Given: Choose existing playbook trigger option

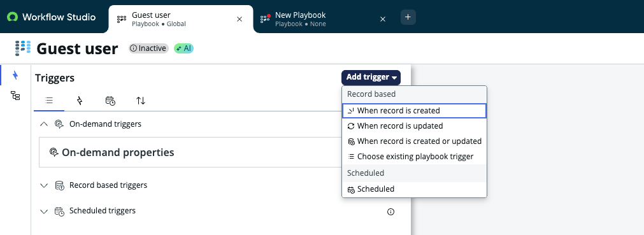Looking at the screenshot, I should point(415,157).
